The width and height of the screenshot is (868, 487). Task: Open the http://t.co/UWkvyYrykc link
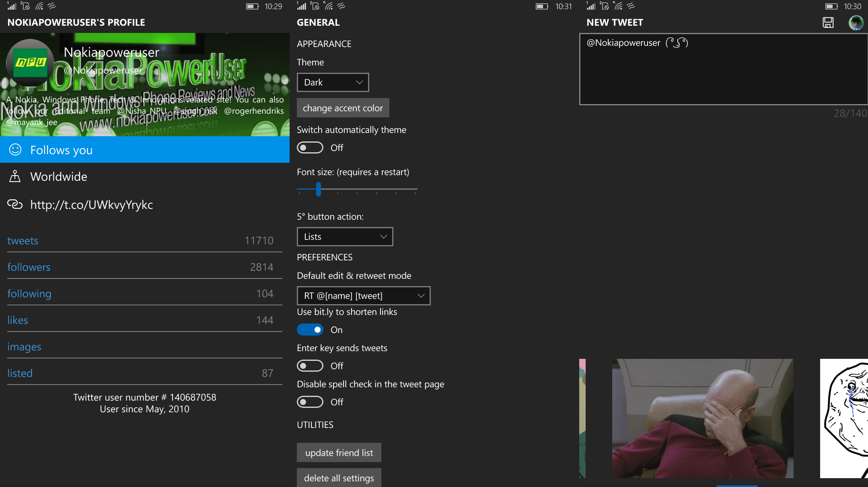92,205
